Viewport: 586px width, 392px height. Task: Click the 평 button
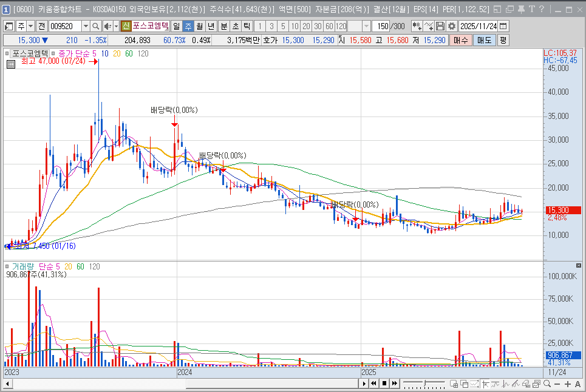click(503, 40)
